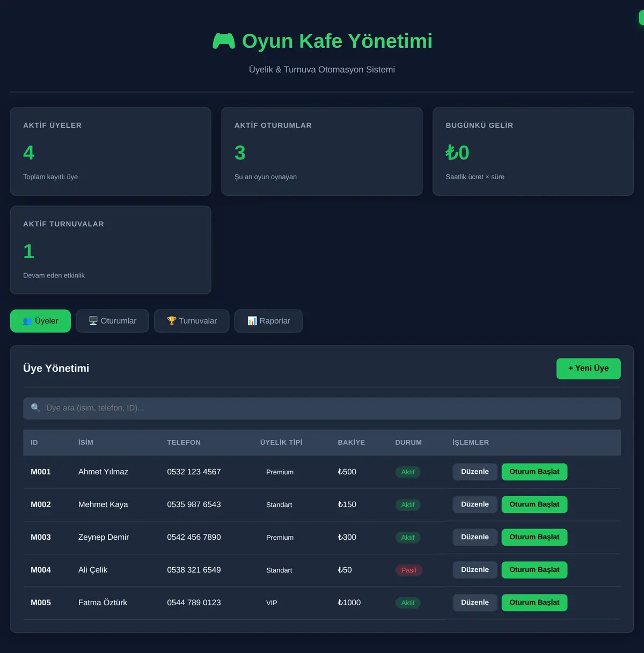Click the ₺50 balance value
Viewport: 644px width, 653px height.
tap(345, 570)
